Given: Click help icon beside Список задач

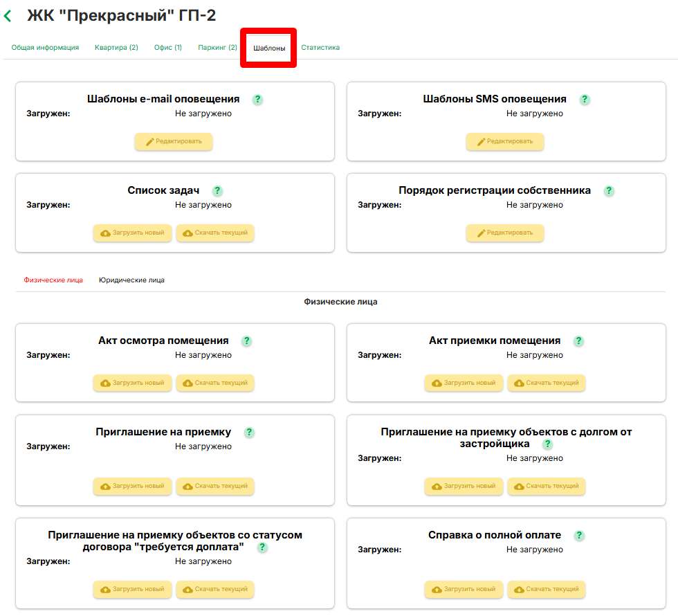Looking at the screenshot, I should [217, 191].
